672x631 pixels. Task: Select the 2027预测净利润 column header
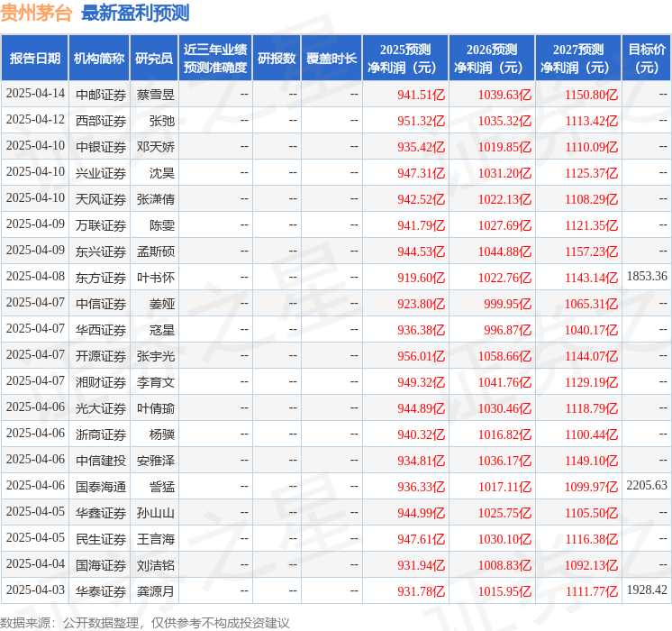click(x=578, y=58)
